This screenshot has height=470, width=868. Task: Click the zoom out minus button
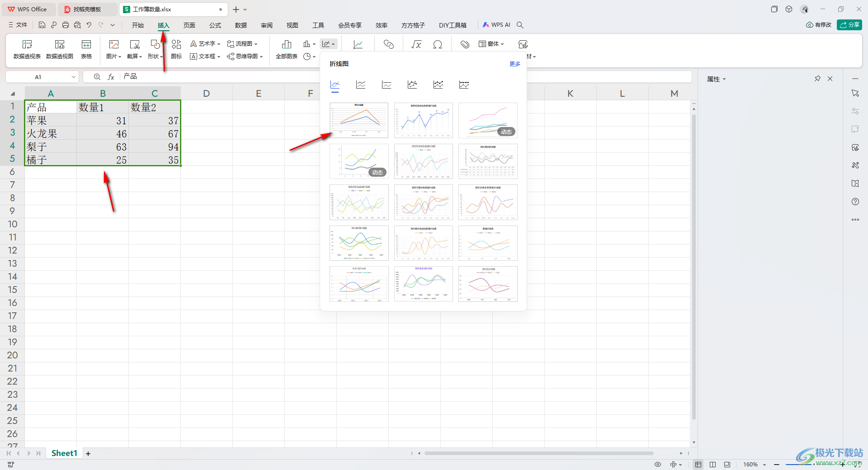777,465
